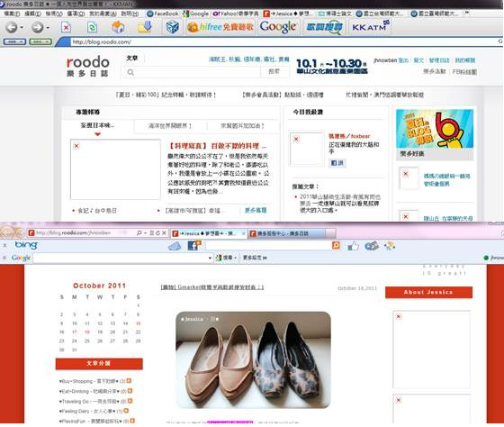
Task: Refresh the page with the green arrows icon
Action: coord(92,27)
